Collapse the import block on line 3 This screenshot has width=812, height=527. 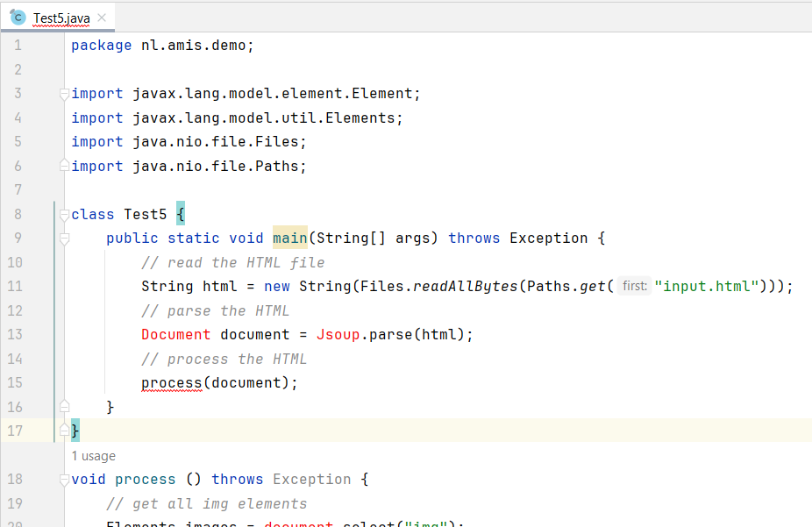pyautogui.click(x=63, y=94)
